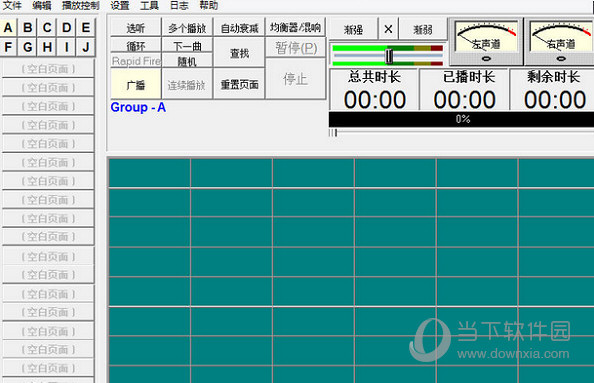This screenshot has width=594, height=383.
Task: Toggle the 选听 preview button
Action: [136, 27]
